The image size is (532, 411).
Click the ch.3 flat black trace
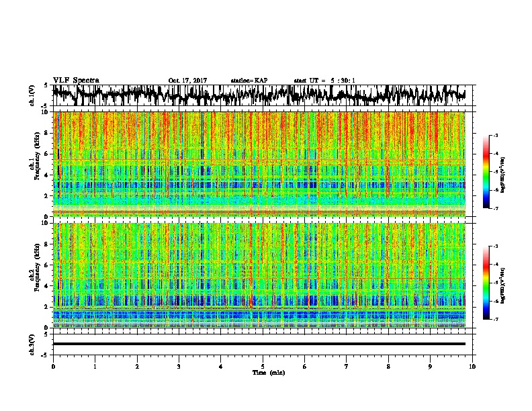pyautogui.click(x=259, y=344)
